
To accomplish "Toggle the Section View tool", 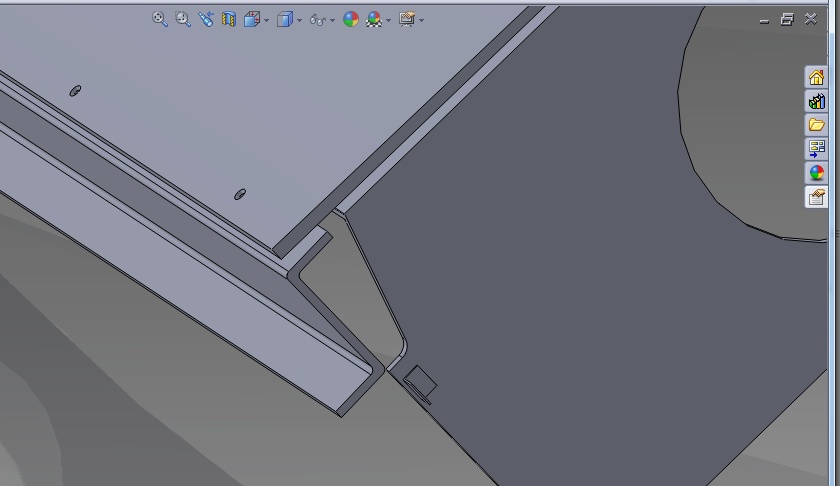I will [x=229, y=19].
